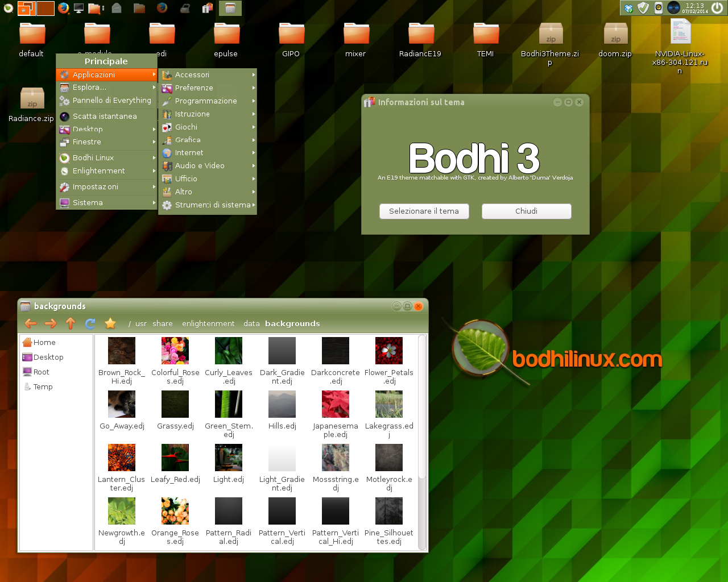Click the forward arrow in file manager

pyautogui.click(x=51, y=323)
